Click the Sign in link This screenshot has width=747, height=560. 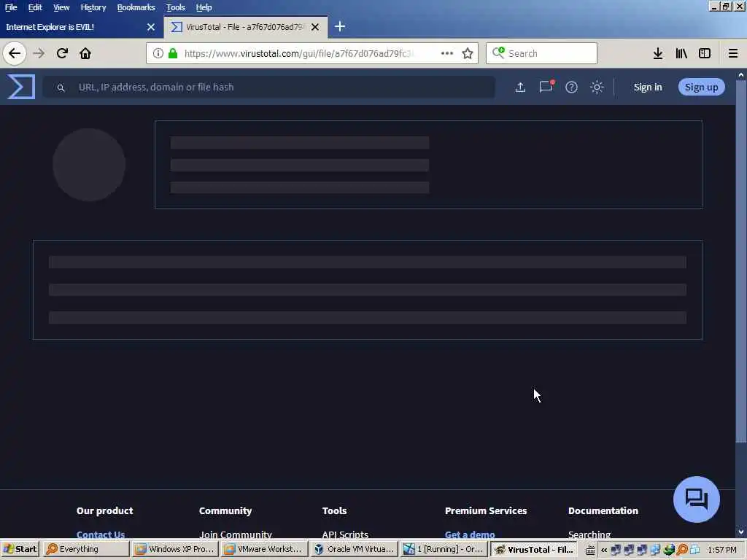(648, 87)
